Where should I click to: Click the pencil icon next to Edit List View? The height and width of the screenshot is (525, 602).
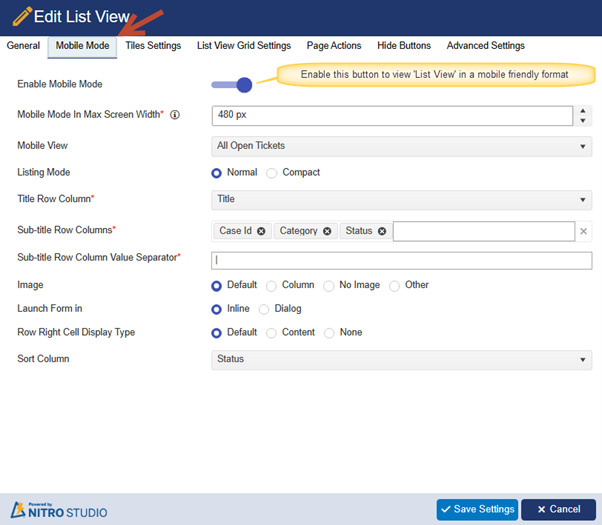coord(21,17)
